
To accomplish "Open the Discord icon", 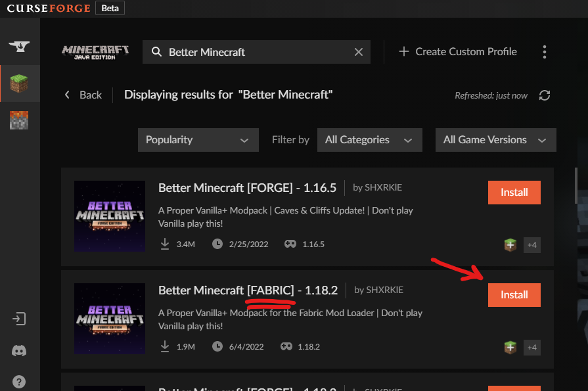I will coord(19,351).
